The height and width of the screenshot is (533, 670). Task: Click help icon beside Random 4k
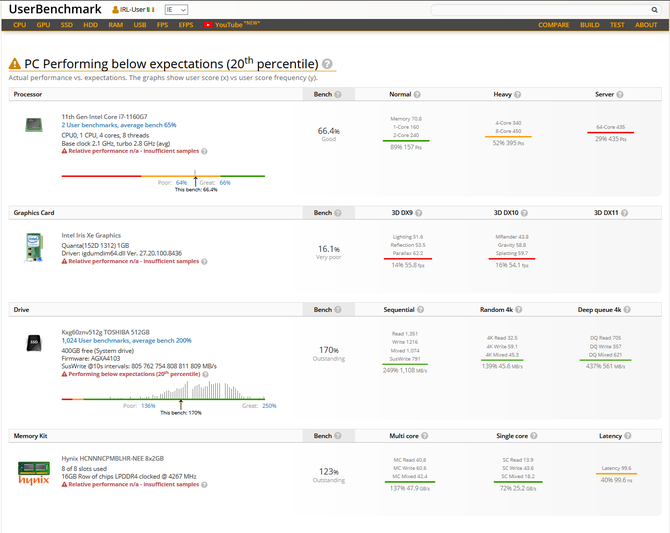point(518,309)
